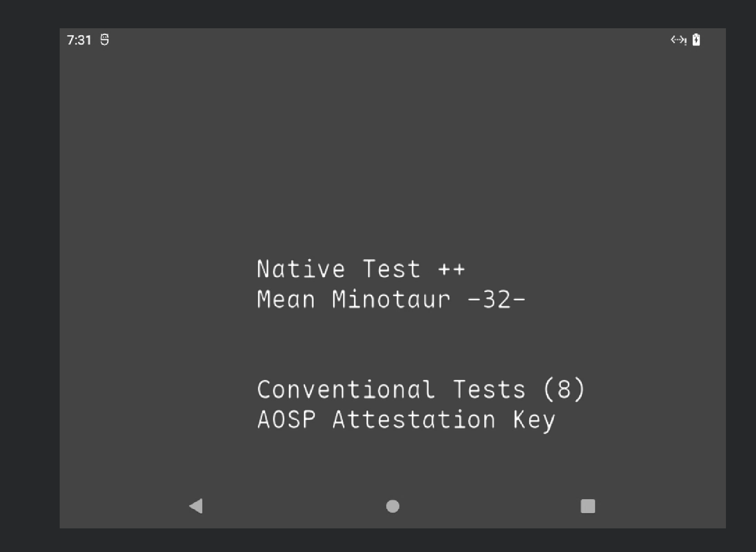Viewport: 756px width, 552px height.
Task: Tap the "AOSP Attestation Key" entry
Action: [x=406, y=420]
